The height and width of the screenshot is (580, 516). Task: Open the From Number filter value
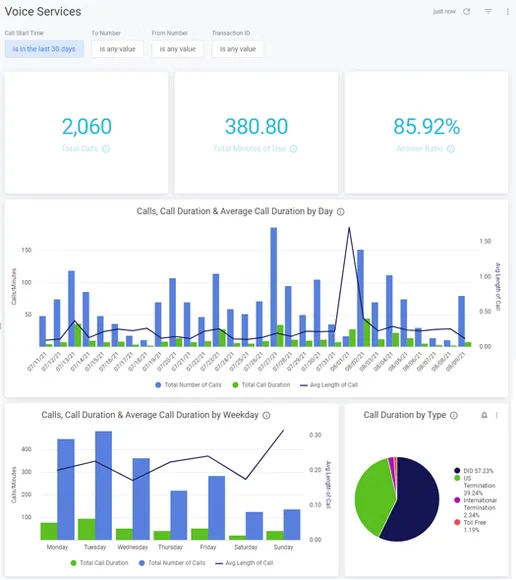[178, 49]
